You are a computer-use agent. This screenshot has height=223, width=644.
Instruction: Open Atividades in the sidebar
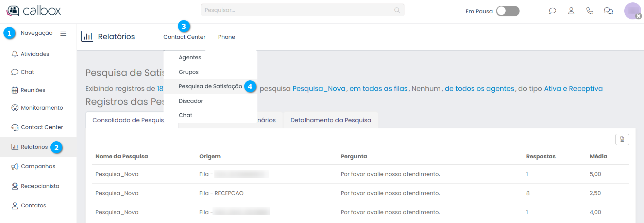(35, 54)
